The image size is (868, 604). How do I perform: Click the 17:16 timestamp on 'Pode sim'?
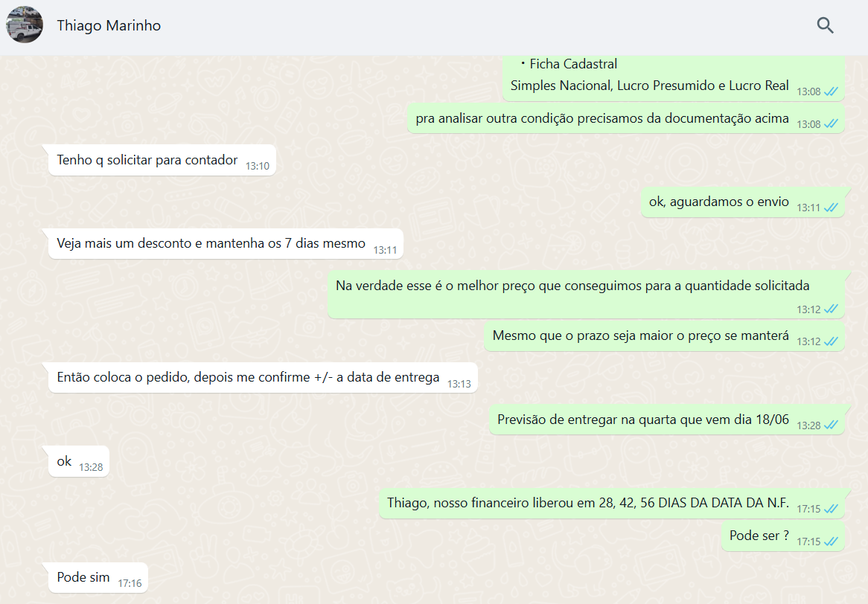point(130,583)
